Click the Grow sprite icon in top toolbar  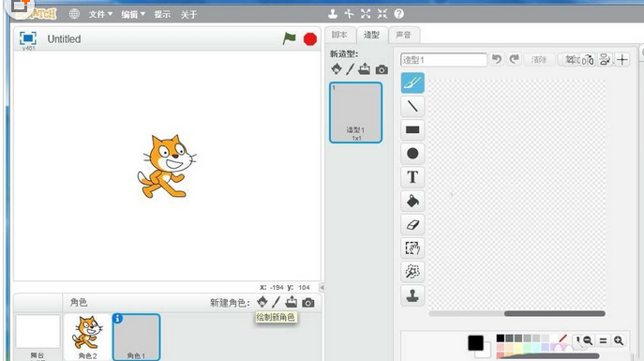point(366,14)
